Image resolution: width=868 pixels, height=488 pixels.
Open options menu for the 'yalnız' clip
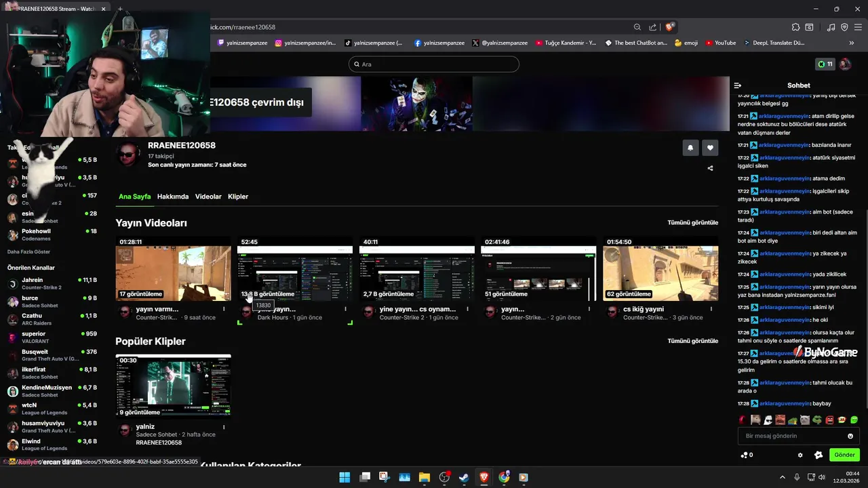[224, 427]
